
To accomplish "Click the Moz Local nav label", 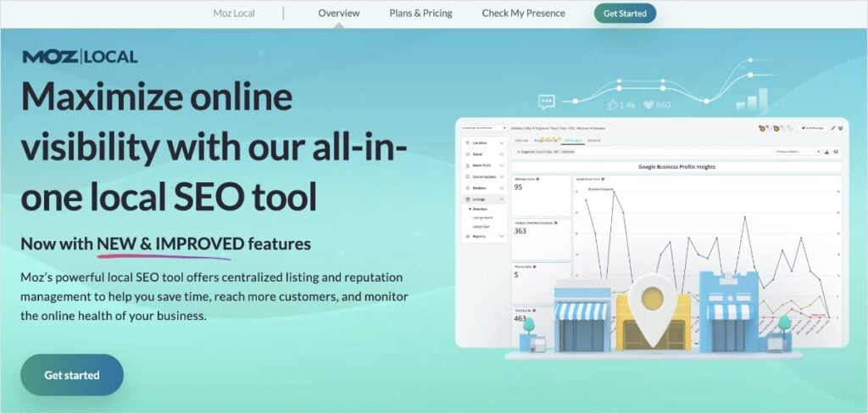I will 234,14.
